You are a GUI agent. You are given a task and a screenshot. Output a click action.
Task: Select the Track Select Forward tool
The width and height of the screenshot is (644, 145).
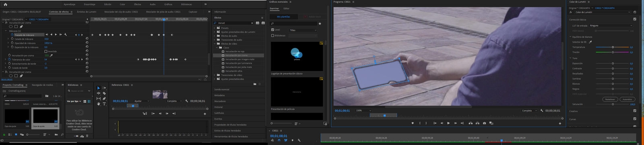click(104, 88)
